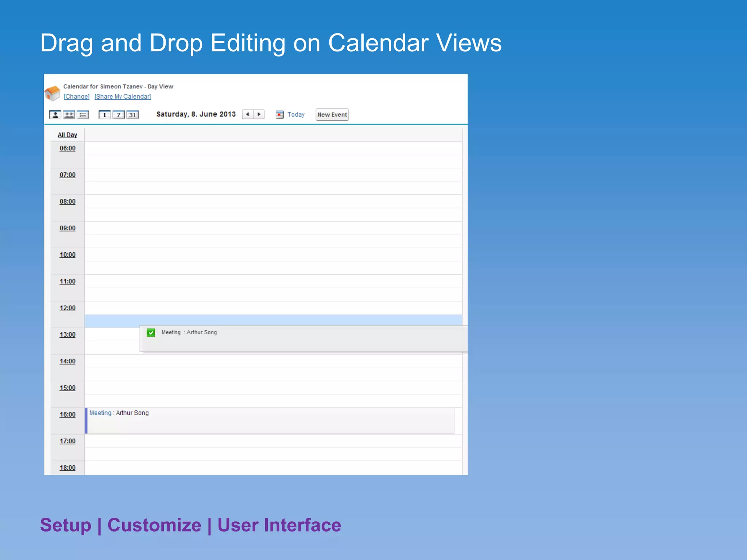Click the dragged Meeting : Arthur Song box
This screenshot has width=747, height=560.
[303, 339]
